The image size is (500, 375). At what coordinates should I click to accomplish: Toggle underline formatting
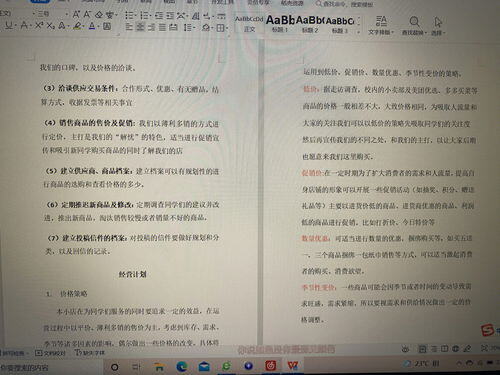[9, 25]
